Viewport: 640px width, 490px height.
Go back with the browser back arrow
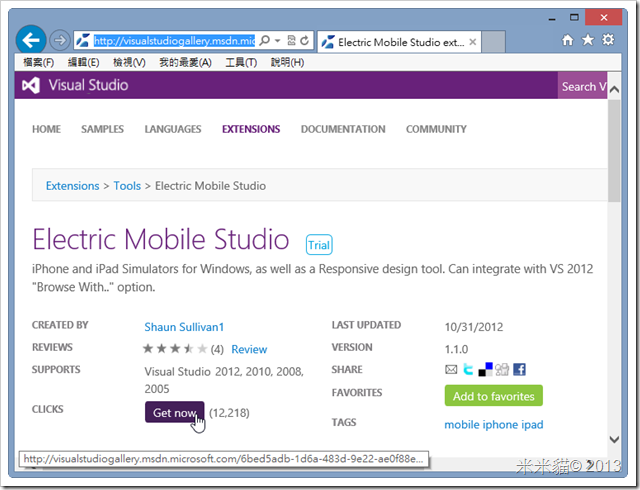tap(31, 40)
